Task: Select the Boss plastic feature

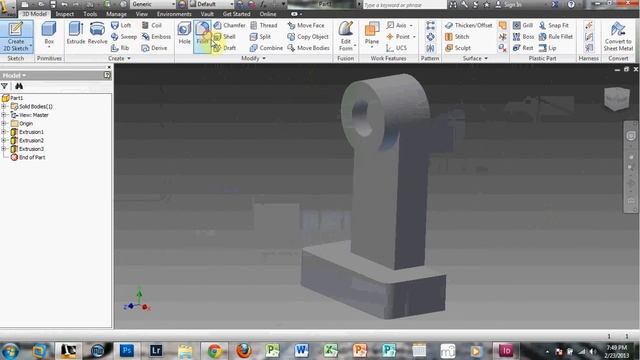Action: [523, 37]
